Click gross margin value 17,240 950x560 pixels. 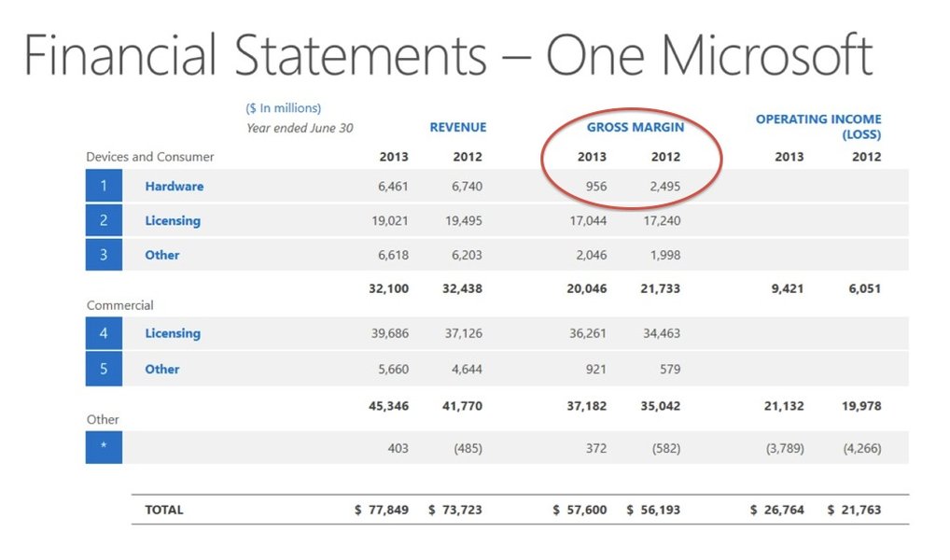coord(662,220)
